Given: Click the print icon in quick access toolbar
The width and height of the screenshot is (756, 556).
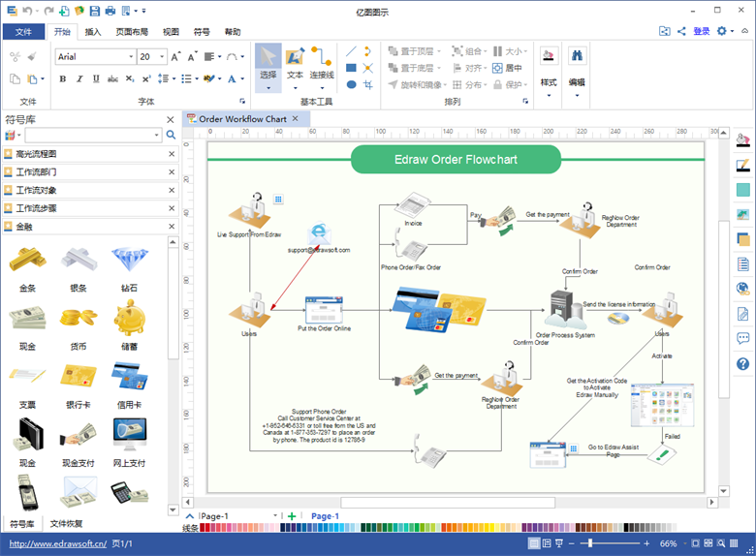Looking at the screenshot, I should coord(110,11).
